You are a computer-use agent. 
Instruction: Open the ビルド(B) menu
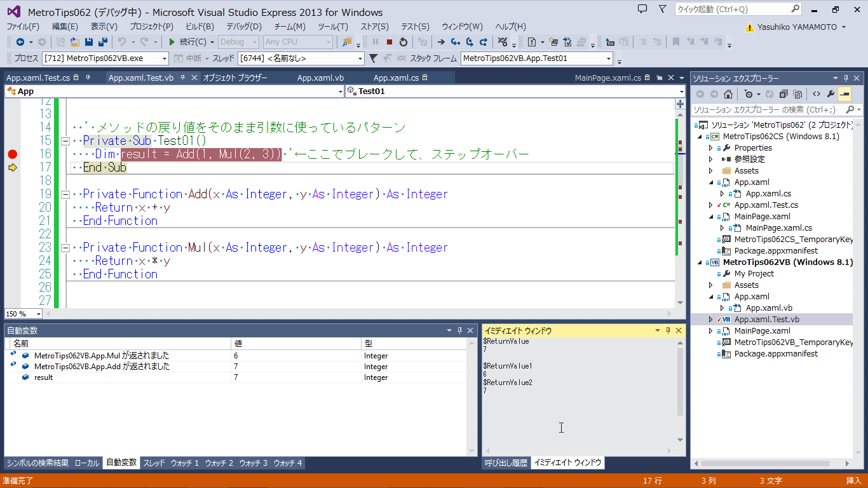coord(200,27)
